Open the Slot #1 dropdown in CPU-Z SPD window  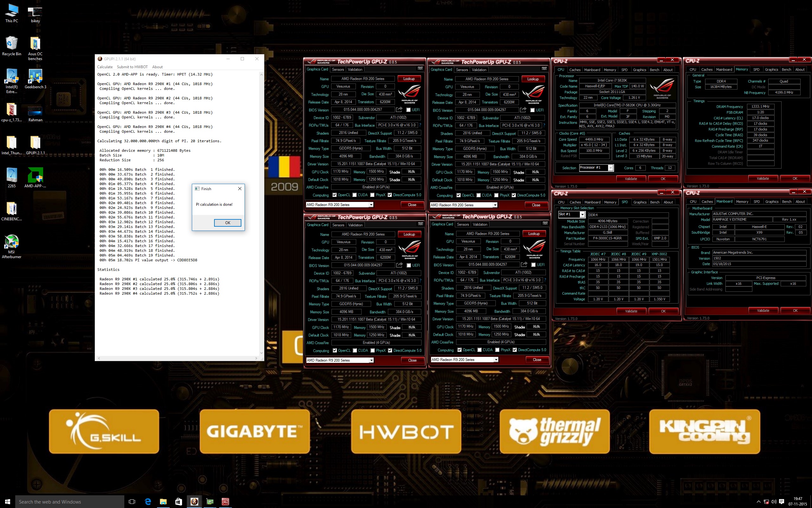pos(582,214)
